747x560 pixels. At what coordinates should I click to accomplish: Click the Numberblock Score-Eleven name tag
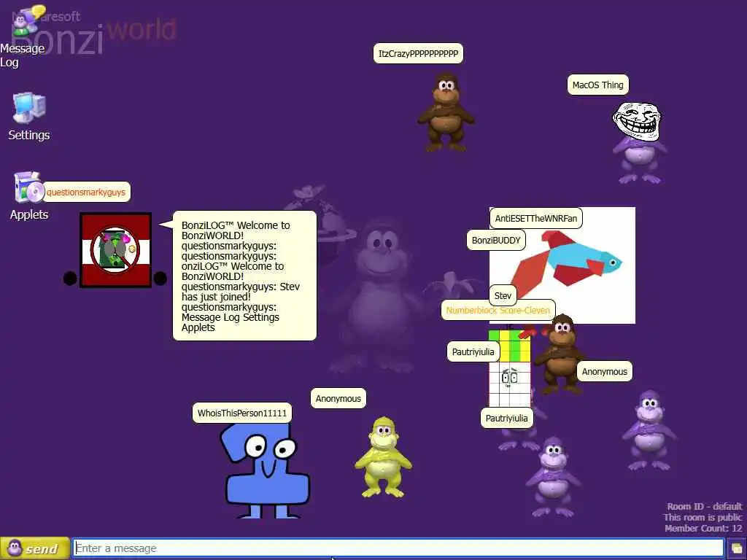click(x=498, y=310)
